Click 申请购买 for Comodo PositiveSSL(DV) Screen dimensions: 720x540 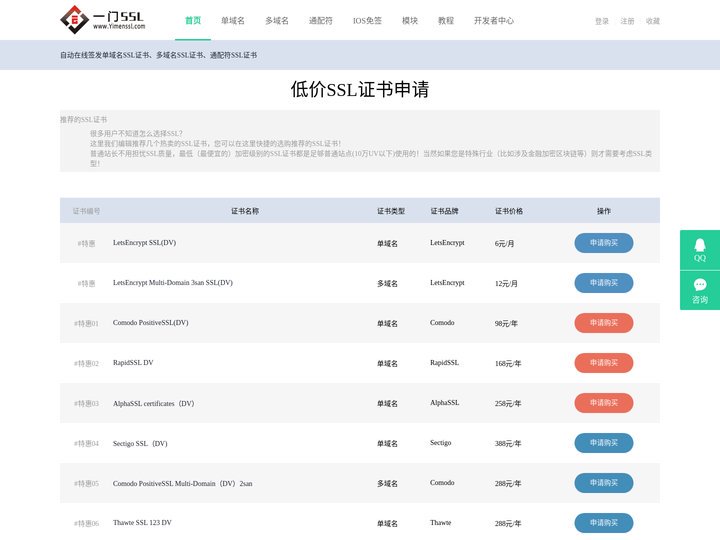click(x=604, y=323)
